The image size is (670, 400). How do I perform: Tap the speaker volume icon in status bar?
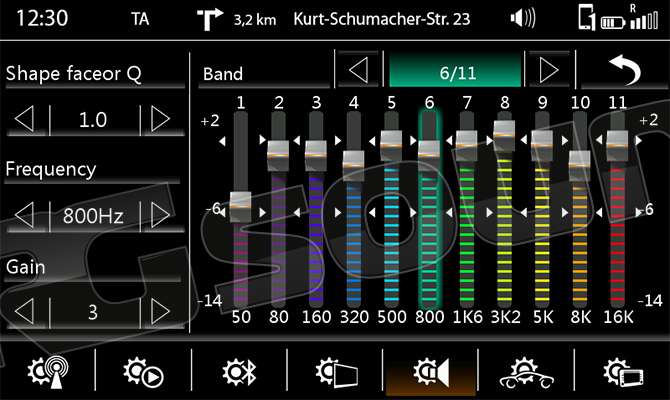click(523, 19)
